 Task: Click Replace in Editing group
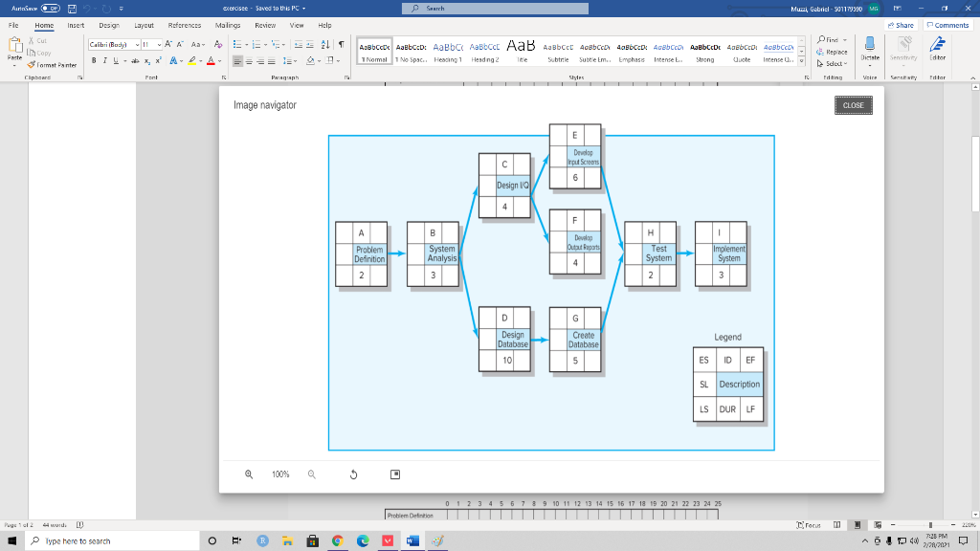point(832,52)
